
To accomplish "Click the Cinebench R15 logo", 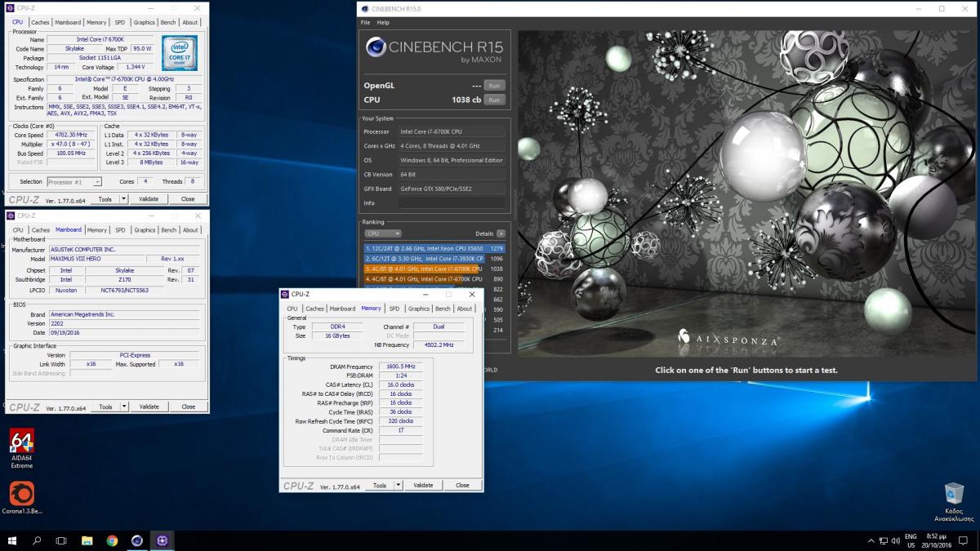I will 434,50.
